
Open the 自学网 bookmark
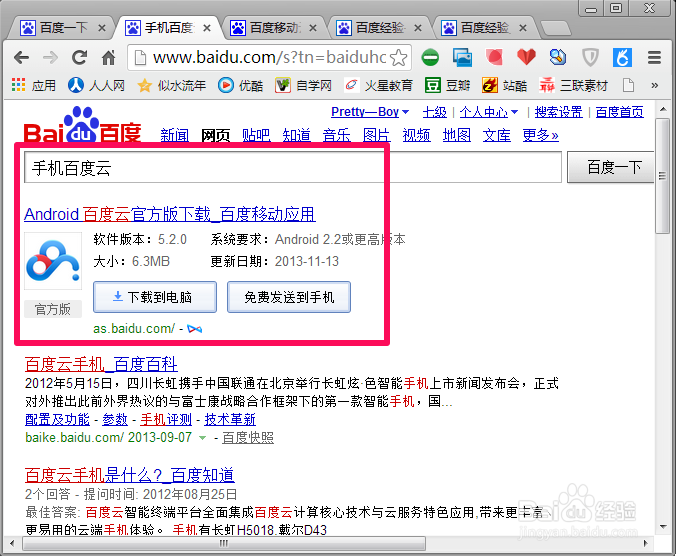pos(304,85)
